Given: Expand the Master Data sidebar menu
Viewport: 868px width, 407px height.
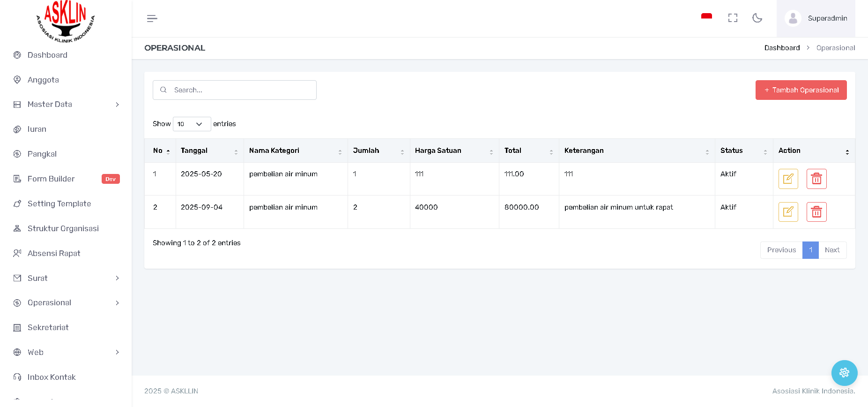Looking at the screenshot, I should coord(66,105).
